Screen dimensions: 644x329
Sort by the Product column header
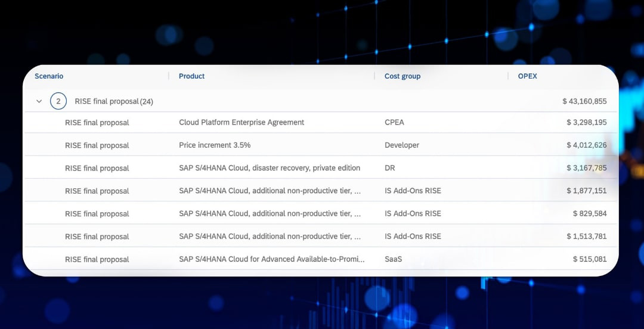click(x=191, y=76)
